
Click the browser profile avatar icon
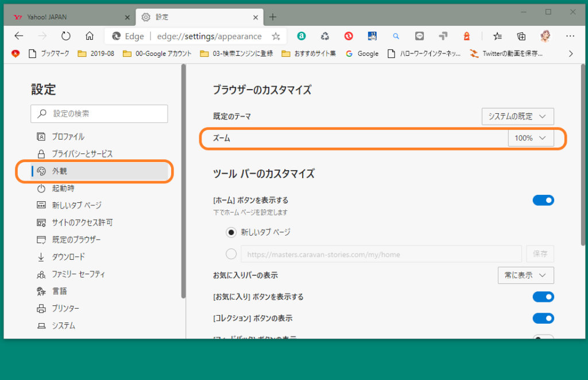point(544,36)
